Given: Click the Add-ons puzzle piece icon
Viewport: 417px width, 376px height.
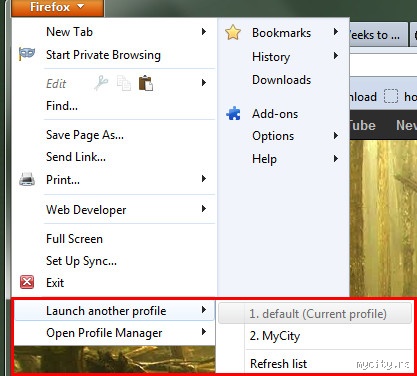Looking at the screenshot, I should pyautogui.click(x=233, y=113).
